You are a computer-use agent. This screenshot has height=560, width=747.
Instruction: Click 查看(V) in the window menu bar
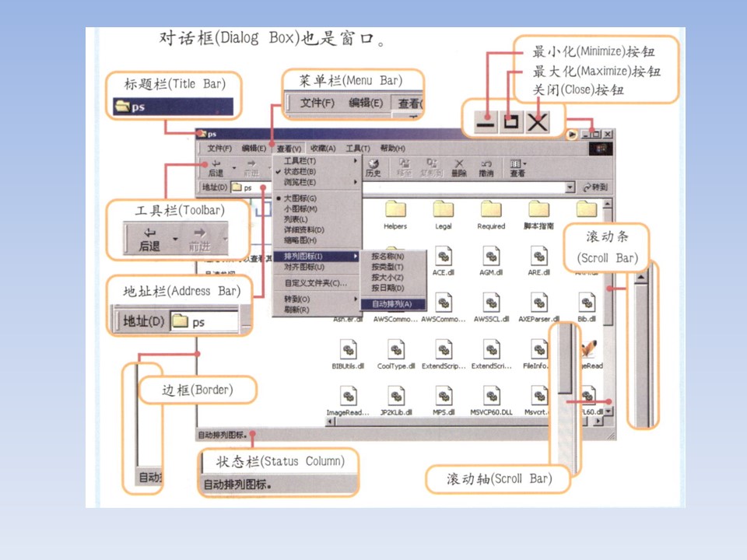tap(289, 149)
